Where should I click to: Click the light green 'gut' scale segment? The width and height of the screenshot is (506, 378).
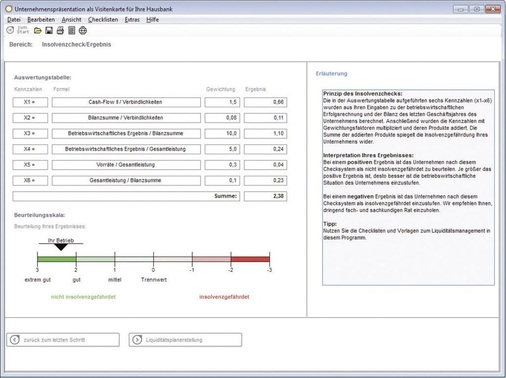pyautogui.click(x=95, y=259)
